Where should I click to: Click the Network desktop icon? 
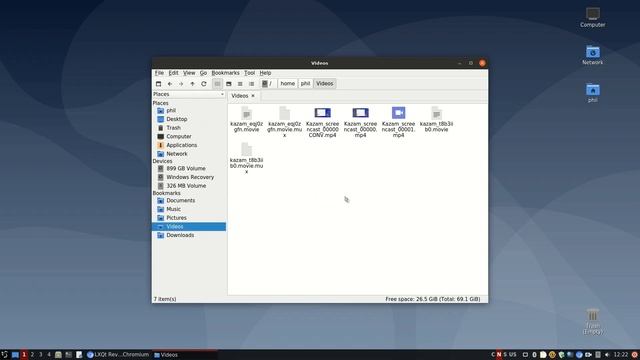tap(593, 55)
